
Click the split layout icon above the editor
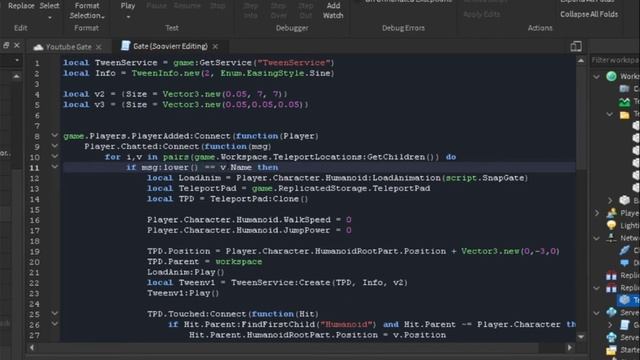(576, 46)
